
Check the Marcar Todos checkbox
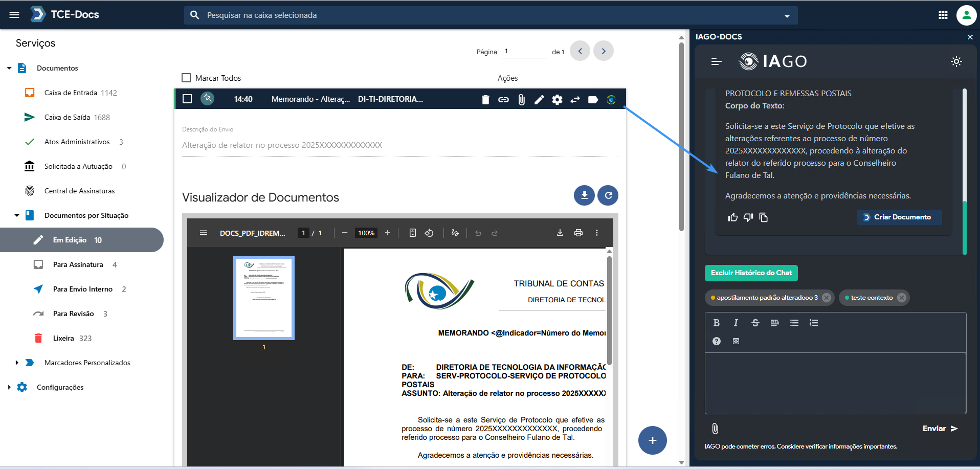[x=186, y=78]
